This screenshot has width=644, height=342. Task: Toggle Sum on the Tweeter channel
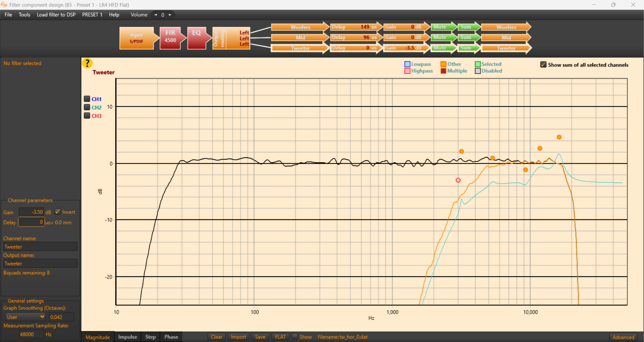(469, 48)
